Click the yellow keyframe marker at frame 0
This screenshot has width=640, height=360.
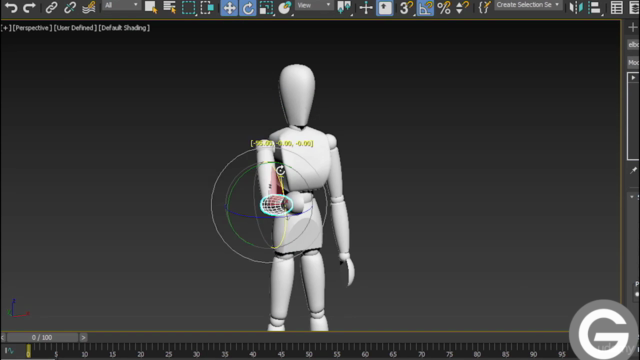click(x=28, y=351)
